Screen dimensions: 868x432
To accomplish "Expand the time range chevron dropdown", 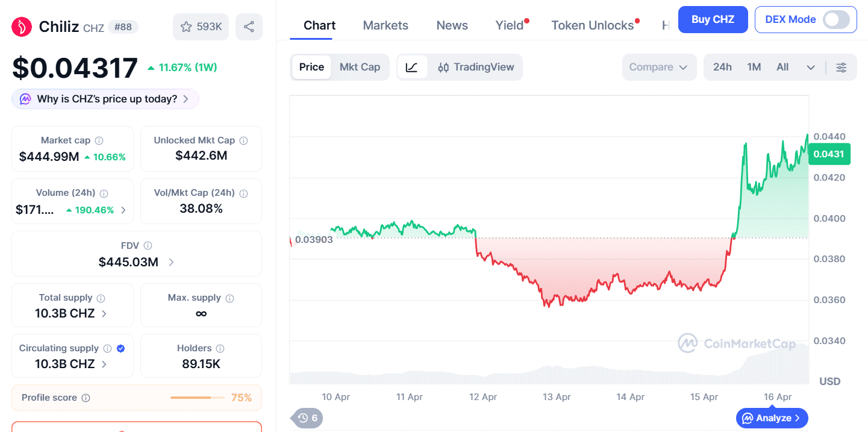I will click(x=811, y=67).
